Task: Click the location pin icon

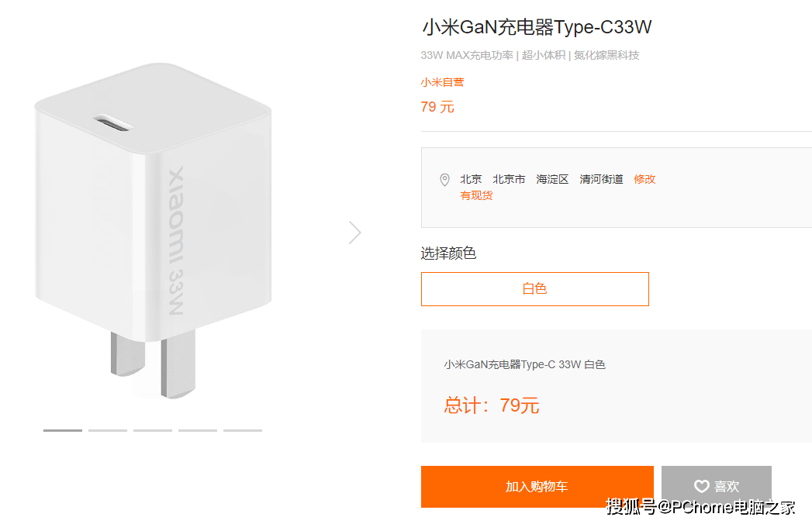Action: 444,180
